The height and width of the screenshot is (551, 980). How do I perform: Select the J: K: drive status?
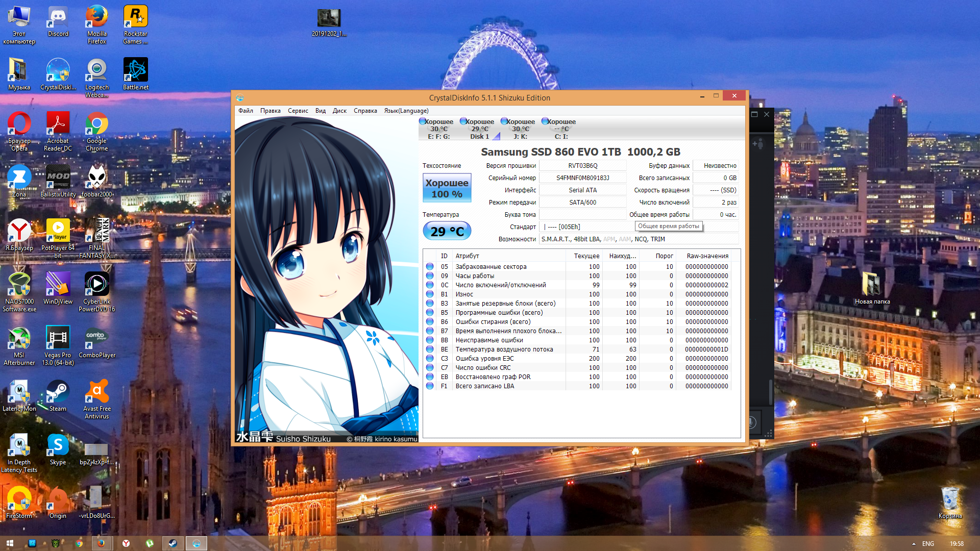point(520,129)
